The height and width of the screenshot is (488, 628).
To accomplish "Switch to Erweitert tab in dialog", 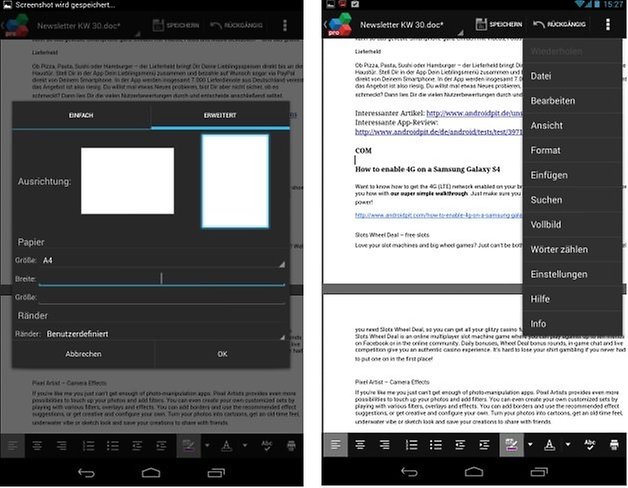I will 220,115.
